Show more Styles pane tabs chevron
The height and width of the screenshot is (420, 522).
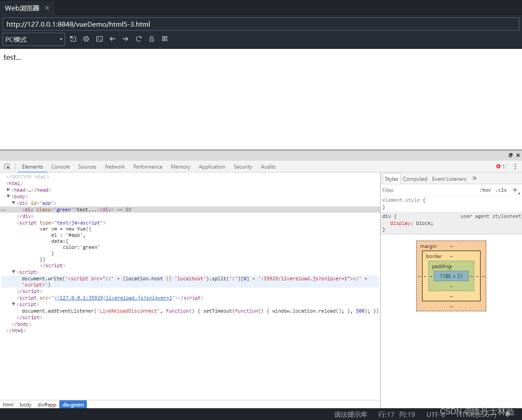[x=474, y=179]
